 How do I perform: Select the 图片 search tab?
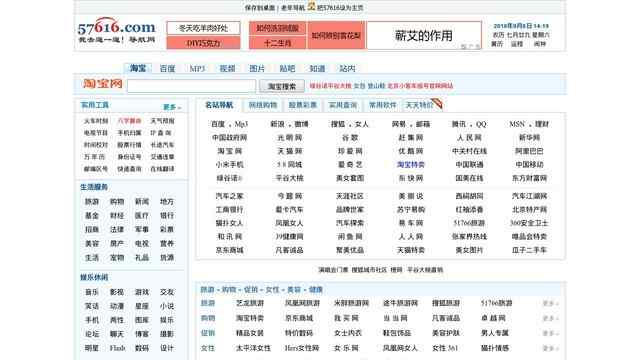click(x=257, y=69)
